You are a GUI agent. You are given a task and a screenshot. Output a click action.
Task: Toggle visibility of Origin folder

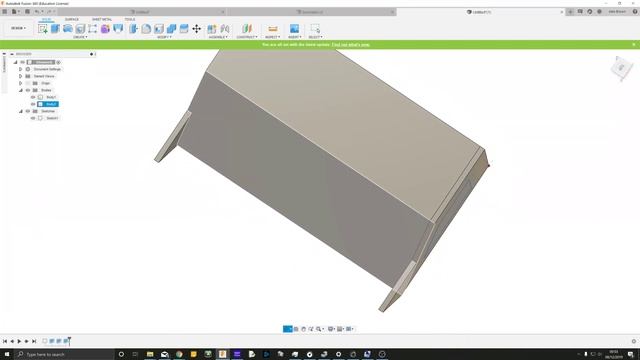[x=28, y=83]
